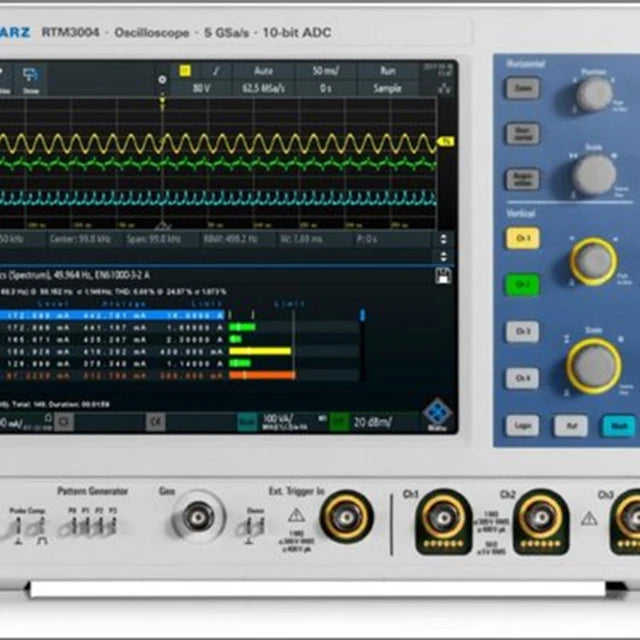Viewport: 640px width, 640px height.
Task: Toggle the green Ch2 channel button
Action: (x=522, y=284)
